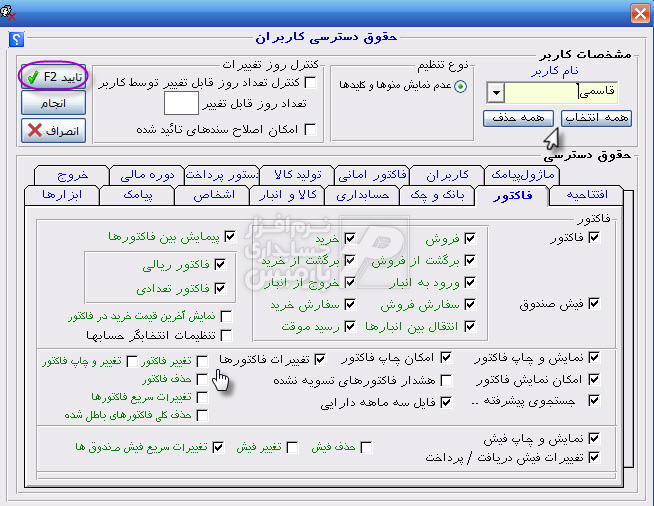Switch to the کاربران tab
Viewport: 654px width, 506px height.
point(447,175)
